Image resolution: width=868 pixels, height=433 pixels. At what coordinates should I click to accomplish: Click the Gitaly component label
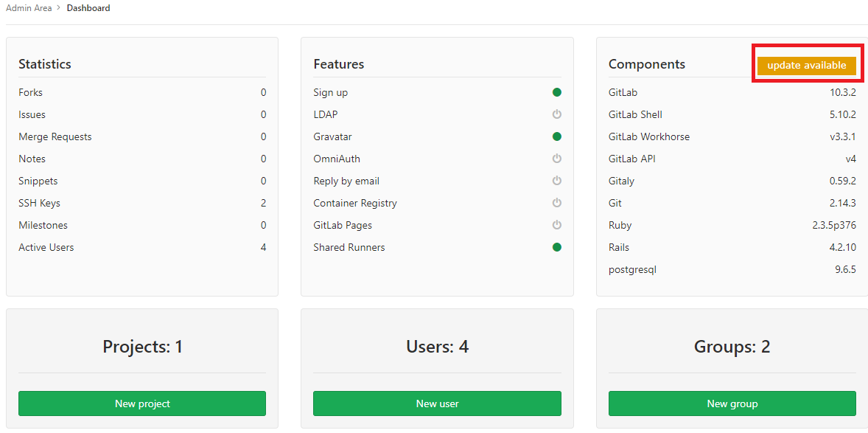[622, 181]
